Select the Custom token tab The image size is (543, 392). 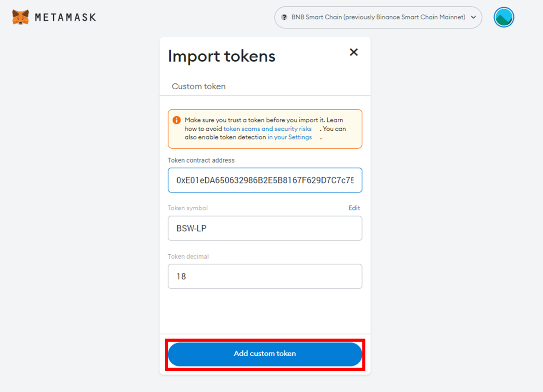pyautogui.click(x=198, y=86)
